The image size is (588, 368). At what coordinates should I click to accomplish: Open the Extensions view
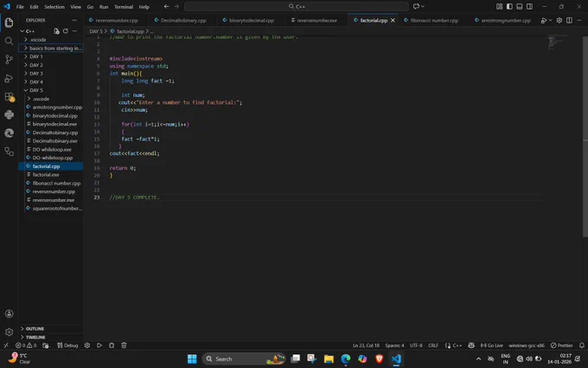9,96
